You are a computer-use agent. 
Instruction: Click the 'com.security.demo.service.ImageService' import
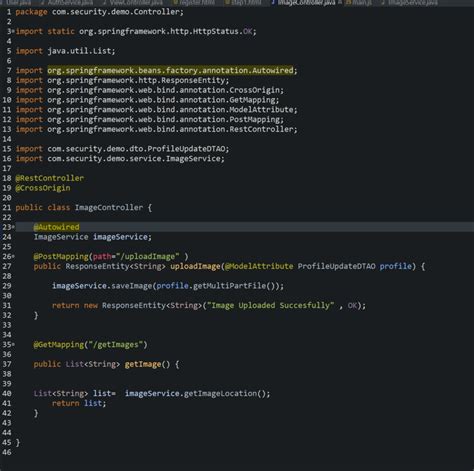(x=134, y=159)
